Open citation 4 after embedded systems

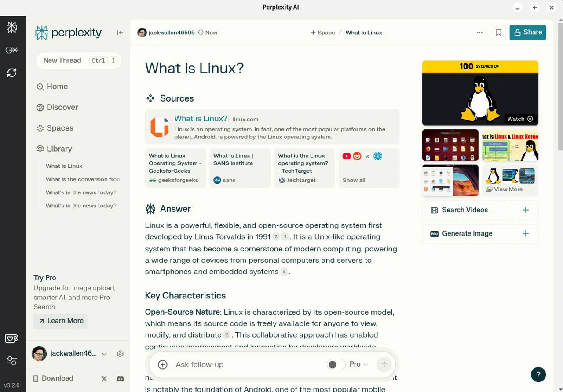click(x=284, y=272)
